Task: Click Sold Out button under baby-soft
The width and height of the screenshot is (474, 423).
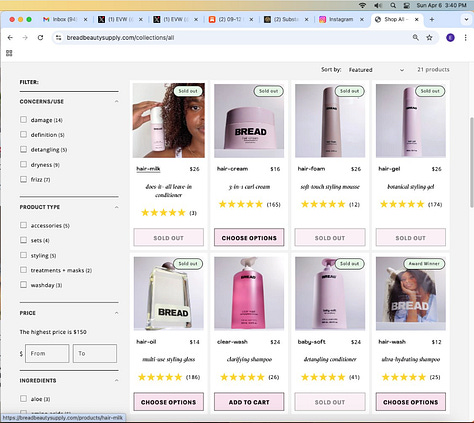Action: 330,402
